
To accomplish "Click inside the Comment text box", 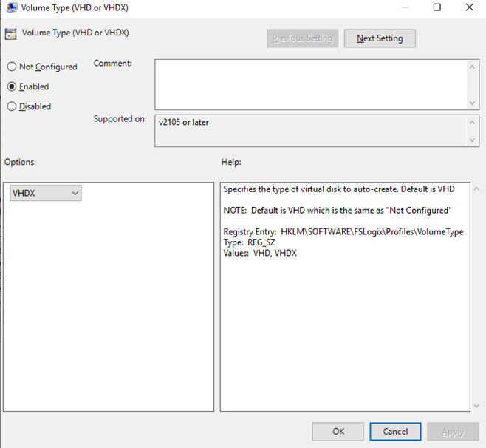I will tap(310, 84).
